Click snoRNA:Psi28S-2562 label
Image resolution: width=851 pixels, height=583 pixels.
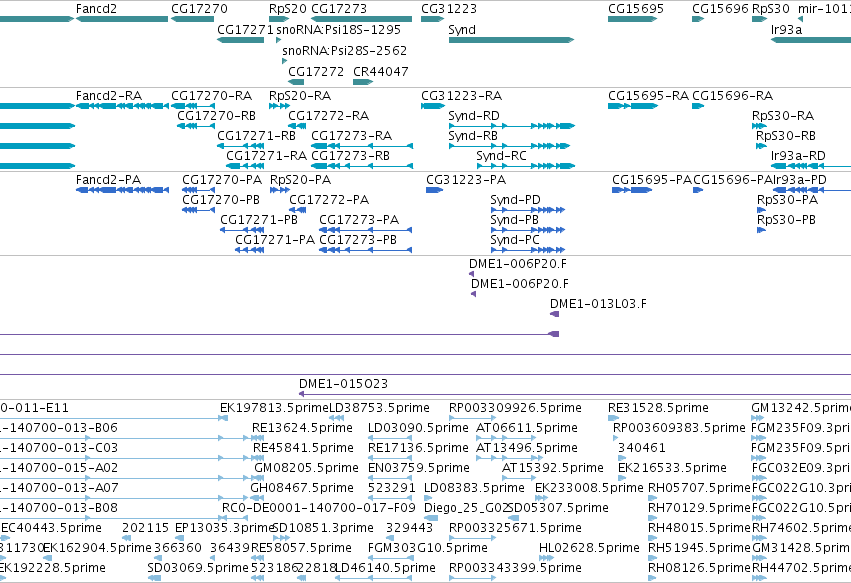[345, 50]
